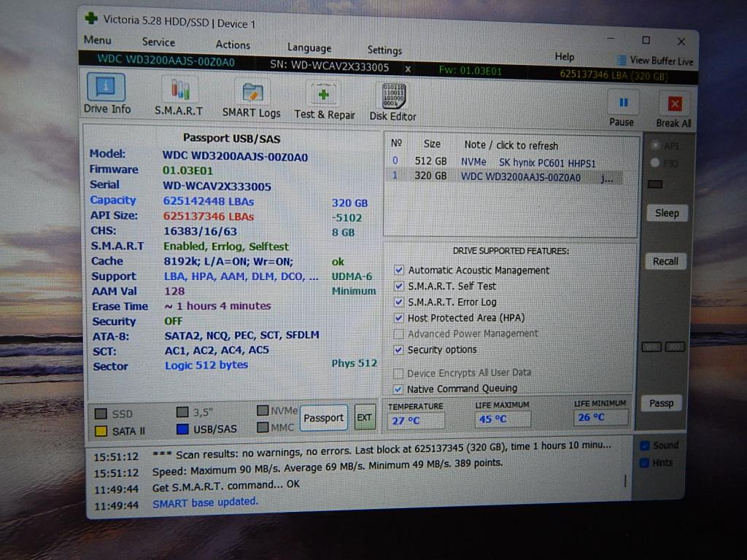Click the NVMe indicator box
The height and width of the screenshot is (560, 747).
coord(263,410)
